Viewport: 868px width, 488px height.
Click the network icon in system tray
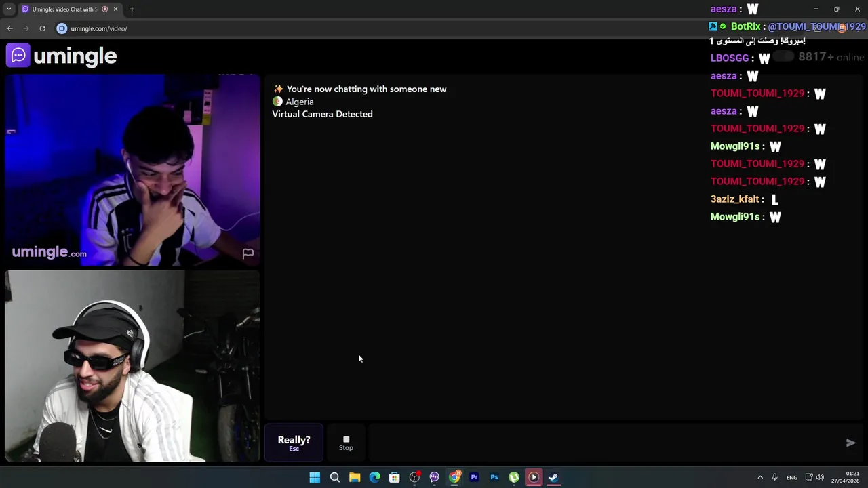point(808,477)
